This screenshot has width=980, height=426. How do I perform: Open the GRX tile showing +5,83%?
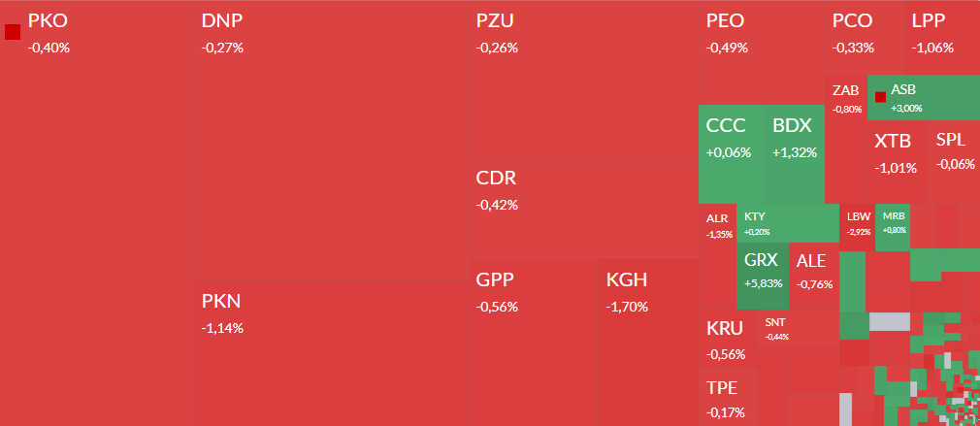pyautogui.click(x=763, y=277)
